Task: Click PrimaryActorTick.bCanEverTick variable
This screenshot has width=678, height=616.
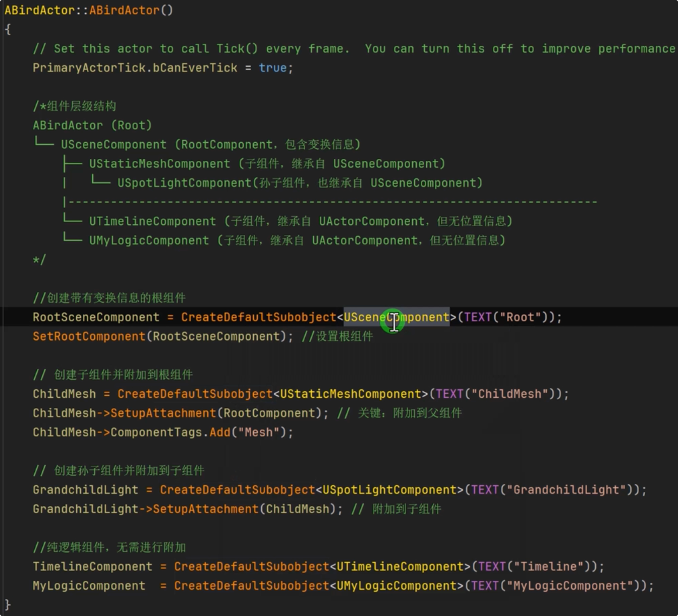Action: (134, 68)
